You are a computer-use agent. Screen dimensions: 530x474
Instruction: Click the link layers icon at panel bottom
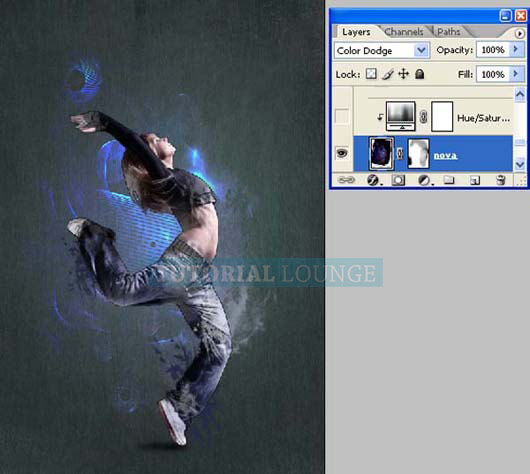tap(346, 180)
